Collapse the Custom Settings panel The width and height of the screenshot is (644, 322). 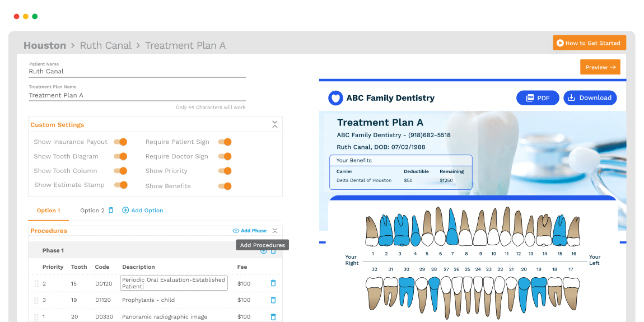coord(274,124)
